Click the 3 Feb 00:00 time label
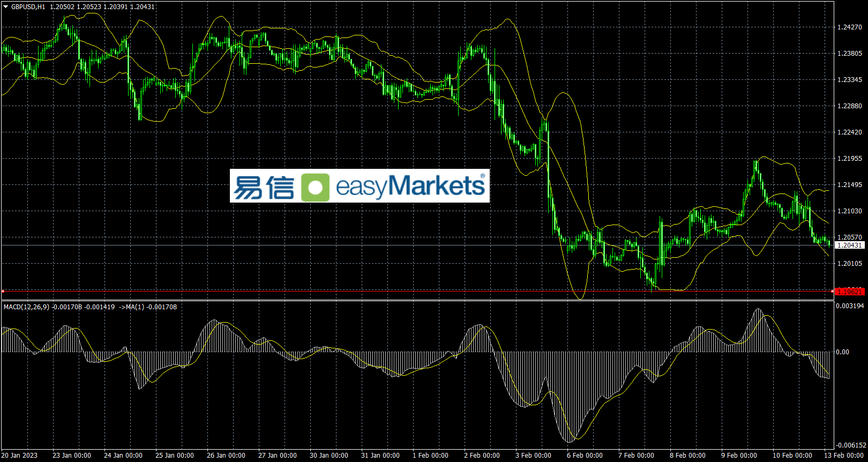 pos(534,456)
